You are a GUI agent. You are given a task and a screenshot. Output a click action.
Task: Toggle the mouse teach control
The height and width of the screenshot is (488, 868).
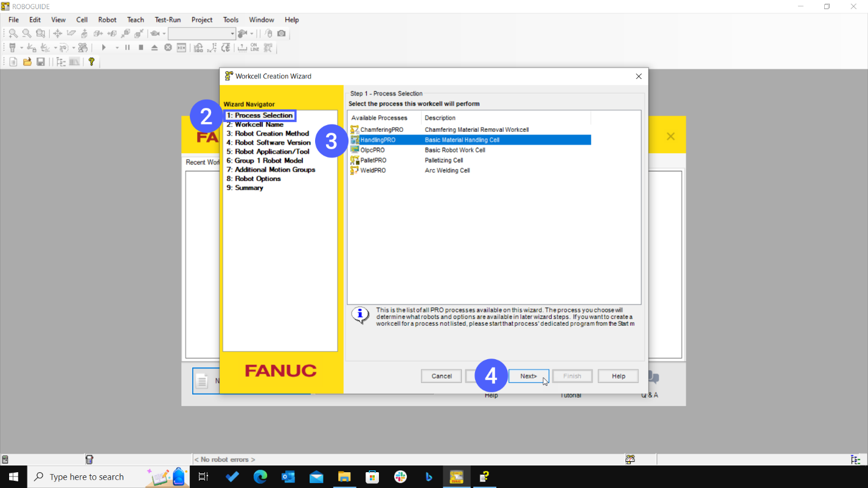point(268,33)
